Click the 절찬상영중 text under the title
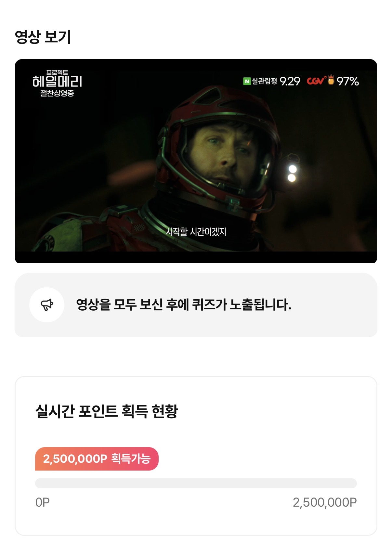 coord(57,93)
